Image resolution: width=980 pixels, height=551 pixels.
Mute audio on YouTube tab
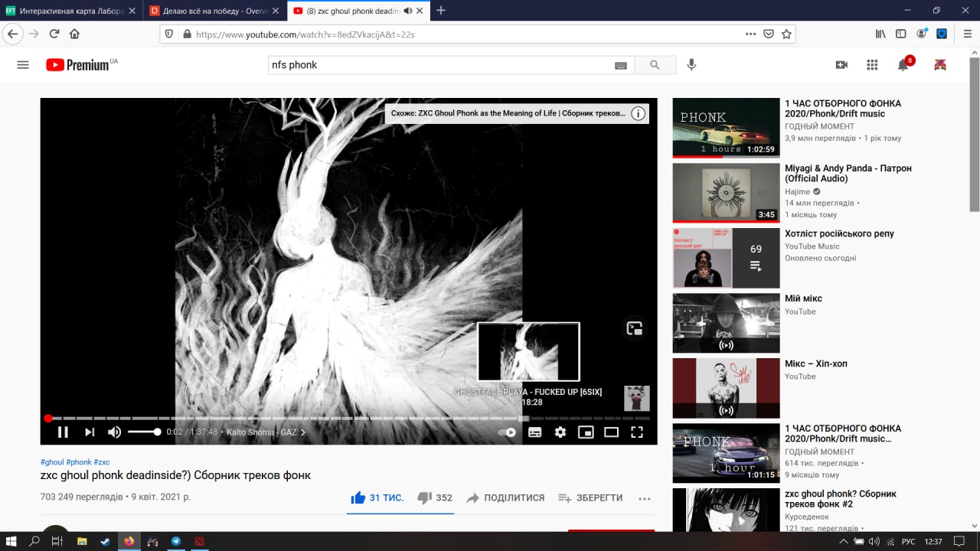[x=407, y=11]
